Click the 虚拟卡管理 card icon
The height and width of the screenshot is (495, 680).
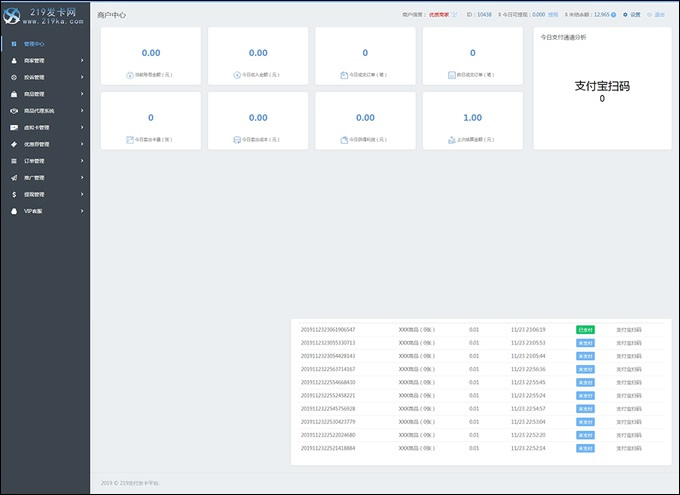(x=13, y=128)
